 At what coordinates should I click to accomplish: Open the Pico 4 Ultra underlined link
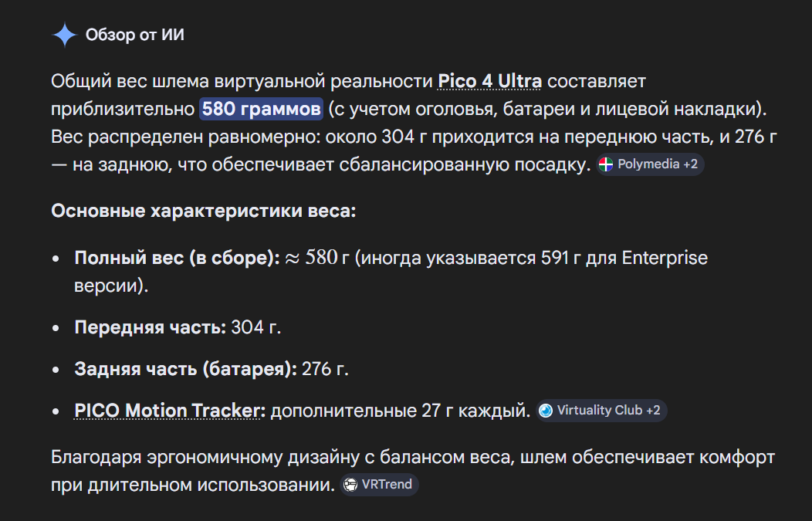[490, 81]
